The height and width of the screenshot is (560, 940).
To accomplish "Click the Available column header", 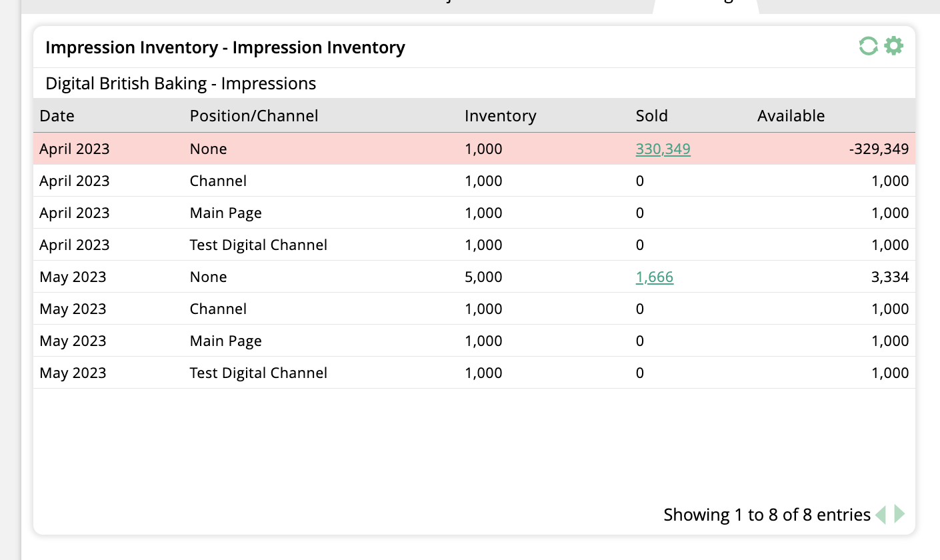I will tap(791, 115).
